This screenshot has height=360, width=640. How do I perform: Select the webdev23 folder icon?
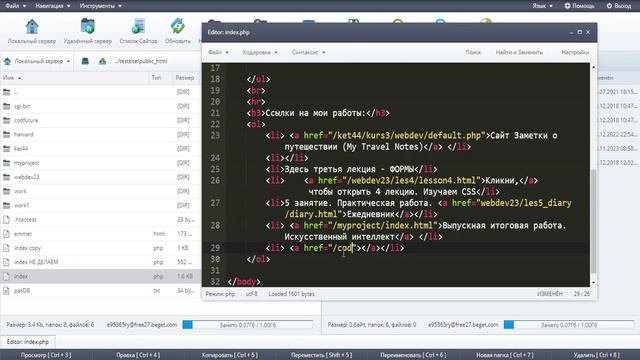tap(7, 177)
